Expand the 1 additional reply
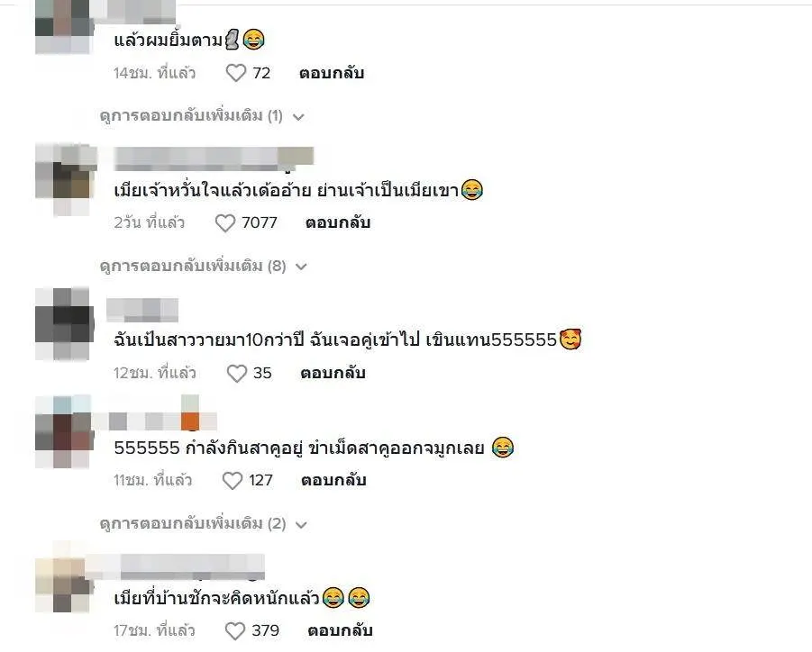Image resolution: width=812 pixels, height=652 pixels. pyautogui.click(x=202, y=116)
